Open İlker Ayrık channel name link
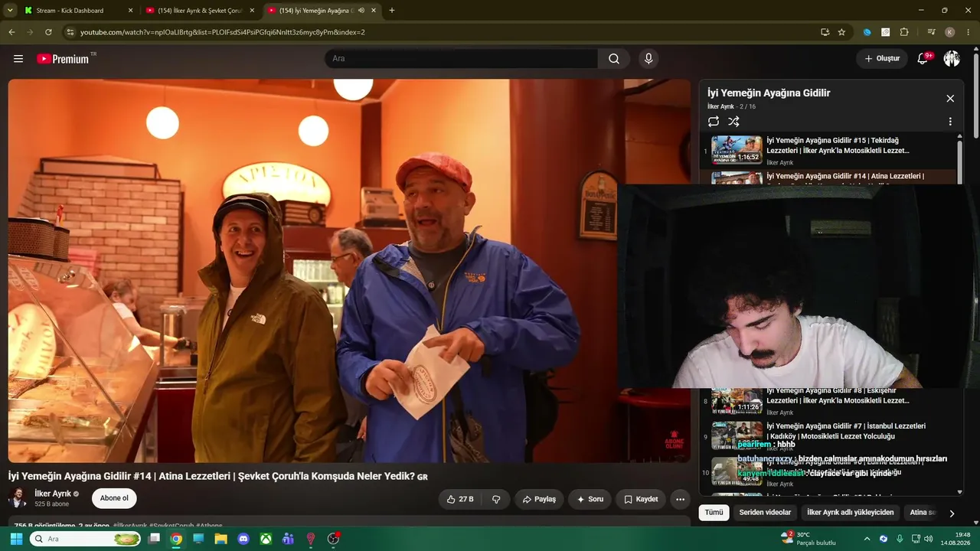This screenshot has height=551, width=980. [x=53, y=494]
